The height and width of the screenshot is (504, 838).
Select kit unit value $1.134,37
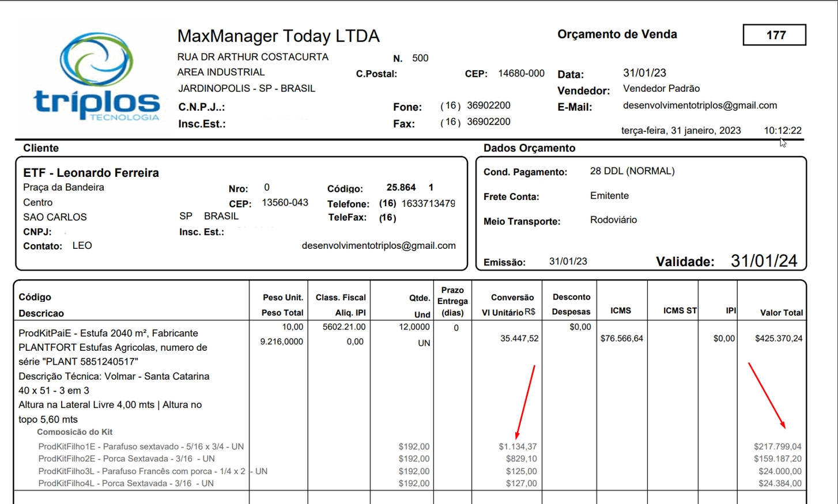click(518, 447)
